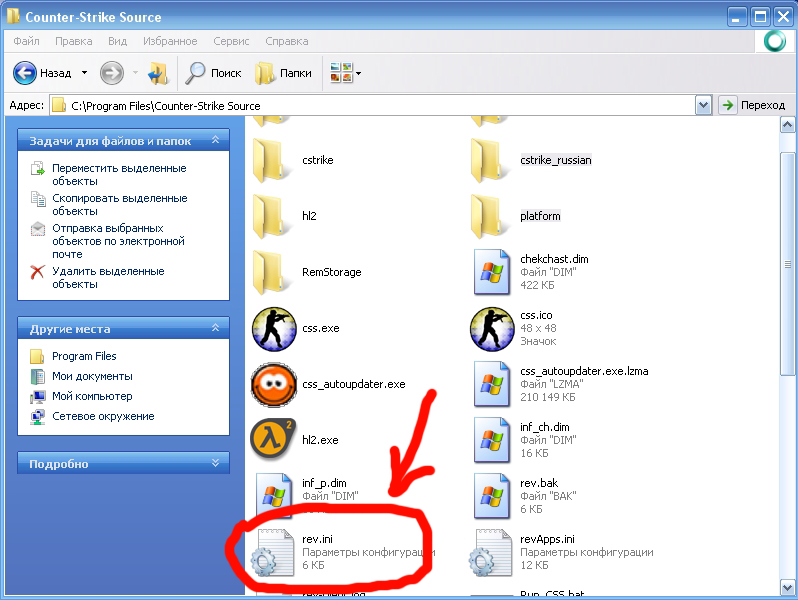Screen dimensions: 798x600
Task: Select the css_autoupdater.exe orange face icon
Action: point(274,385)
